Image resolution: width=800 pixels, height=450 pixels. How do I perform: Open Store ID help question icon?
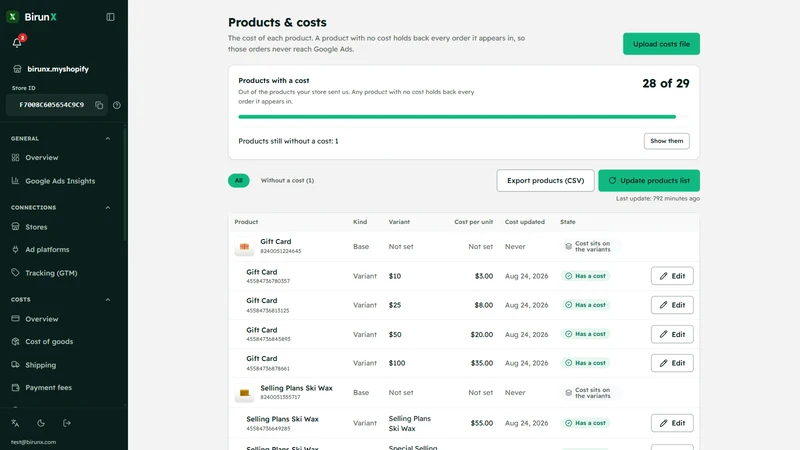click(x=117, y=105)
